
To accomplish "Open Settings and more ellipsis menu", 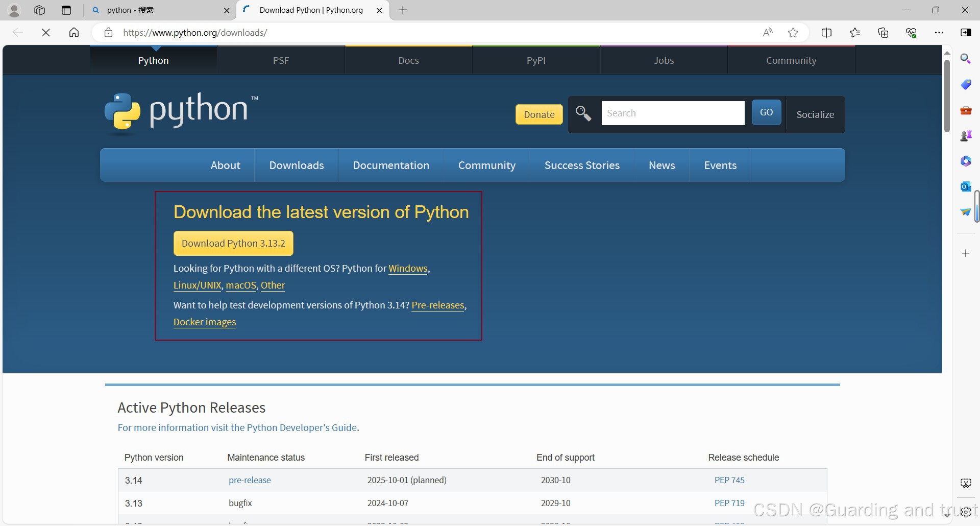I will (939, 33).
